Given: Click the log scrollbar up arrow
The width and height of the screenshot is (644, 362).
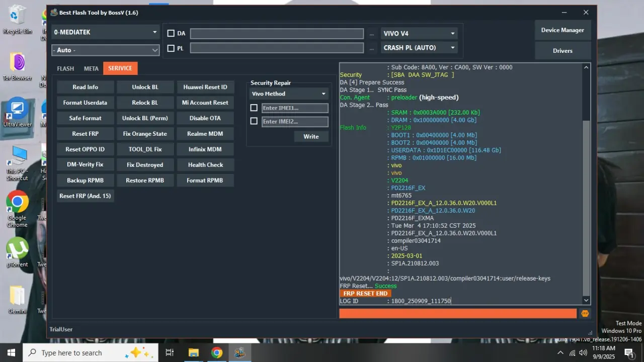Looking at the screenshot, I should (586, 67).
